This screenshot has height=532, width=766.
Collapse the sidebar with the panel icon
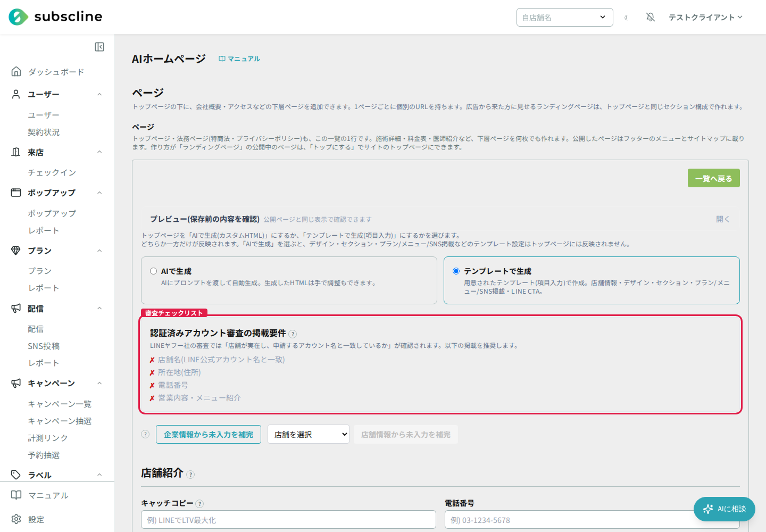[99, 47]
